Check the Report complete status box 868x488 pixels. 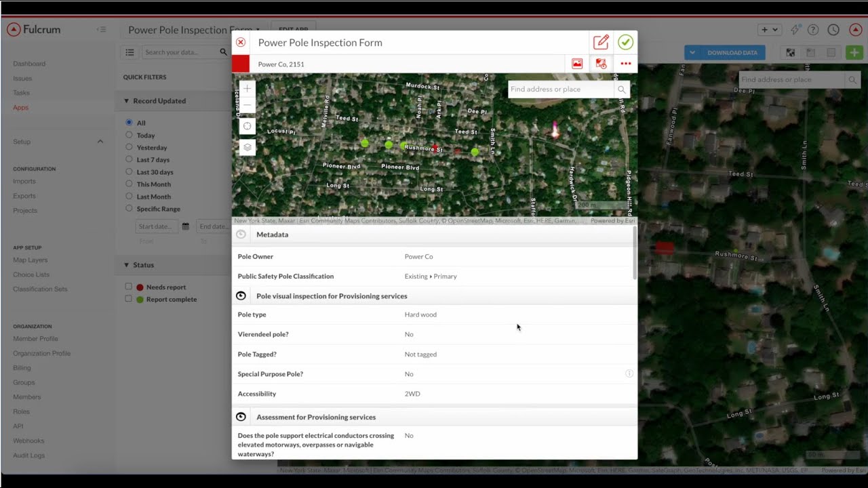(128, 299)
